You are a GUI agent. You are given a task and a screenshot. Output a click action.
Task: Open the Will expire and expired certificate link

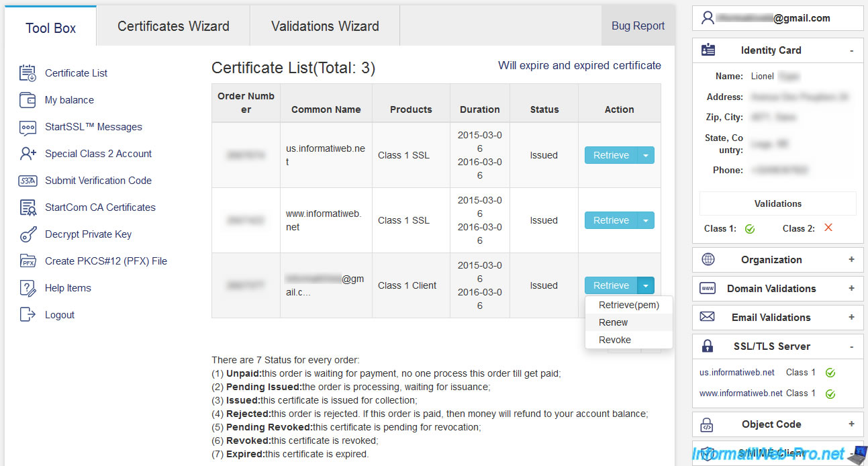coord(579,65)
